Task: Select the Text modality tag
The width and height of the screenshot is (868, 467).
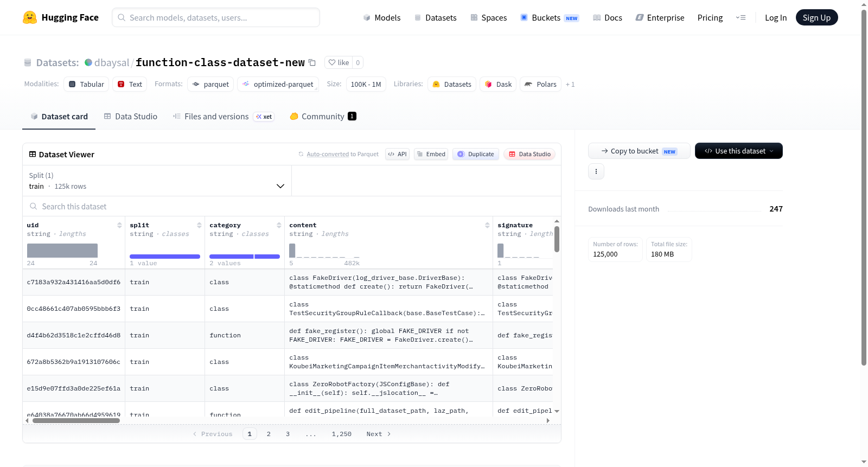Action: (130, 84)
